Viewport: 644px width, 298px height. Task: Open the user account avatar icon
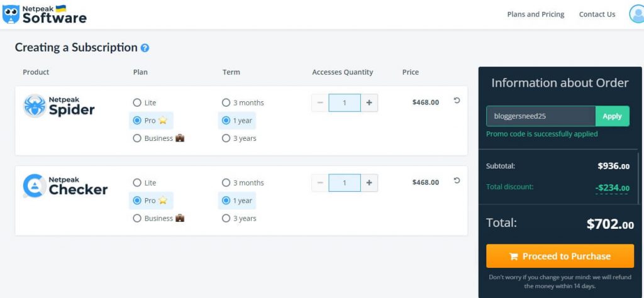coord(636,14)
